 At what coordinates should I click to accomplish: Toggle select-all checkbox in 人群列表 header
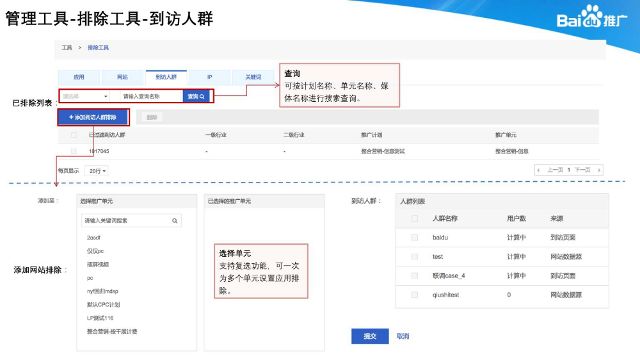point(414,218)
